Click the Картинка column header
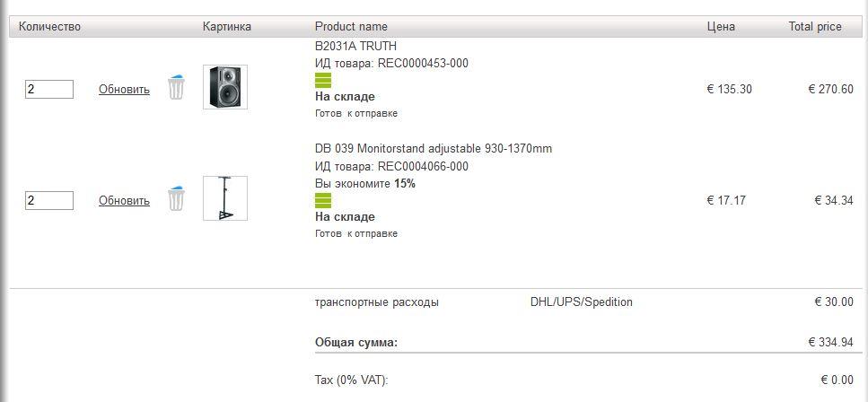 click(227, 27)
